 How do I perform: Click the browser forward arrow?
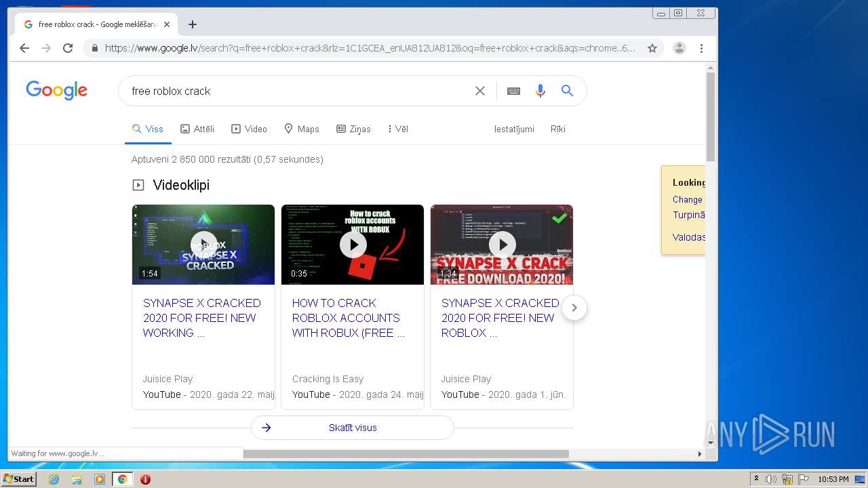tap(46, 48)
